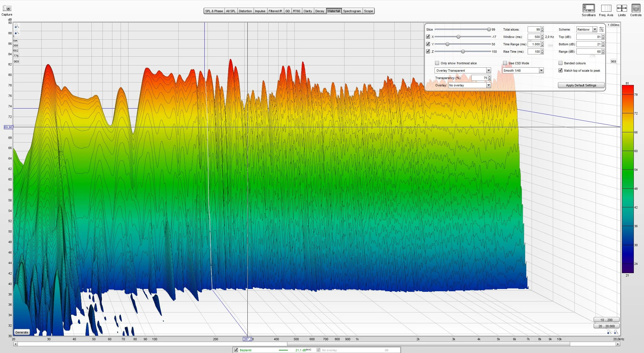
Task: Zoom in the horizontal frequency axis
Action: pyautogui.click(x=616, y=332)
